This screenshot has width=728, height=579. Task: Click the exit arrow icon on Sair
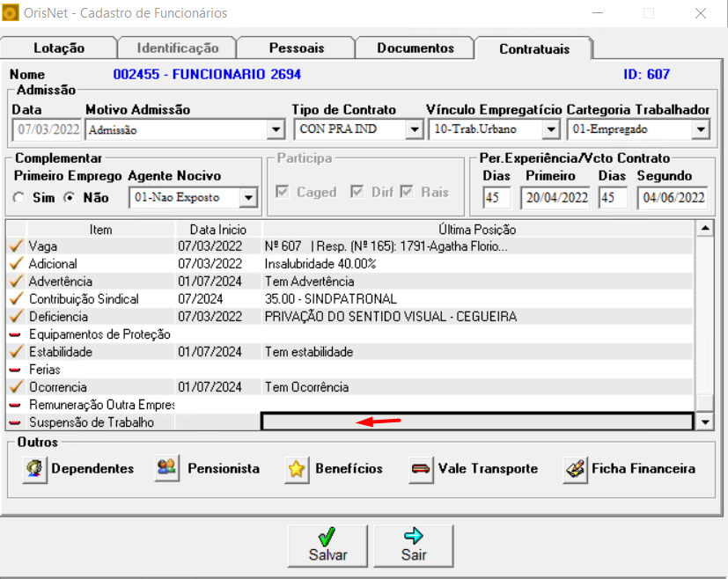(413, 537)
